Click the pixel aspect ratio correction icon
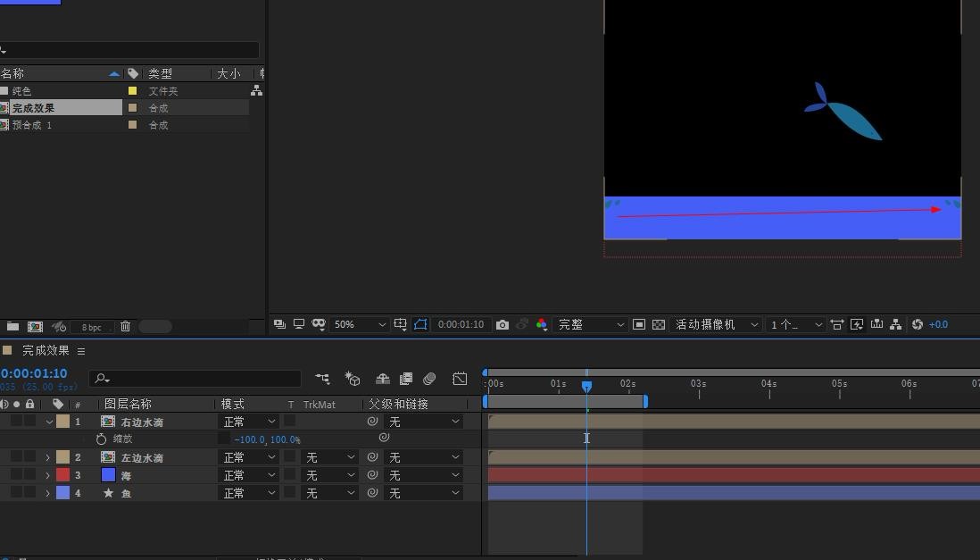Viewport: 980px width, 560px height. point(837,324)
